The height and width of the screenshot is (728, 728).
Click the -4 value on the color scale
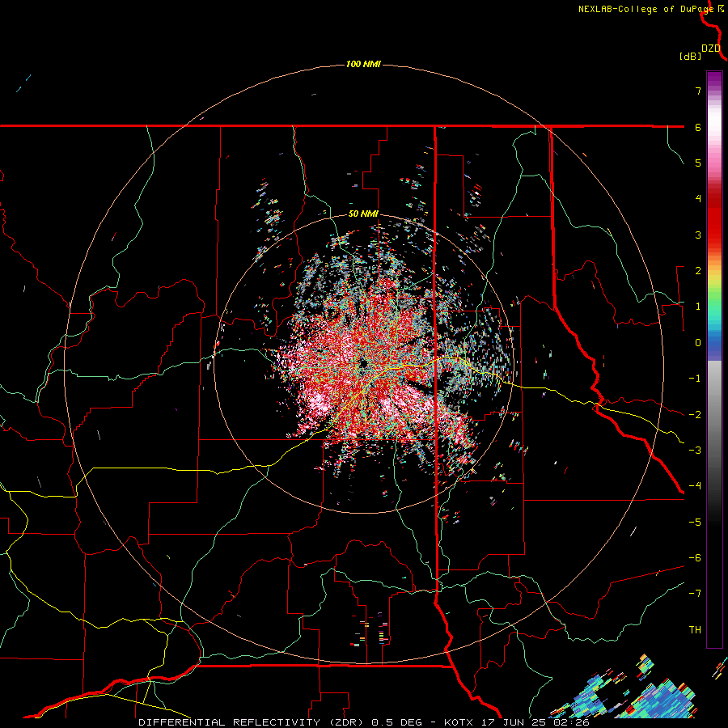point(695,486)
